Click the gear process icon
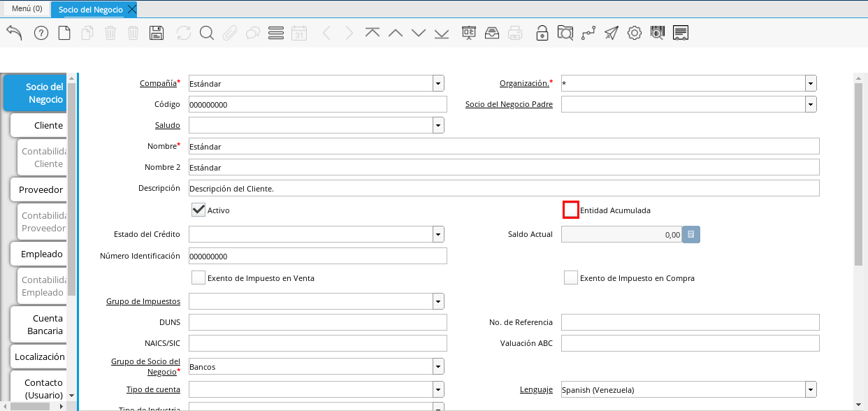The image size is (868, 411). click(x=635, y=33)
